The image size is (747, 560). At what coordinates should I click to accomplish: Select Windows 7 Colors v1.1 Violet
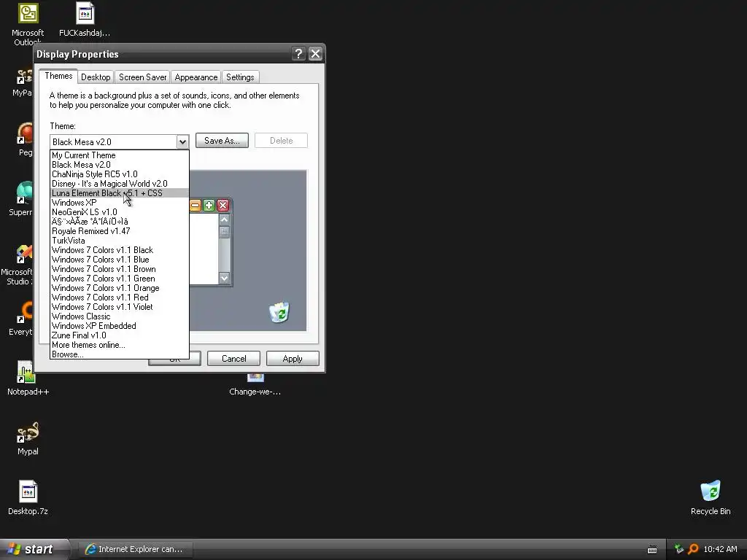coord(120,307)
